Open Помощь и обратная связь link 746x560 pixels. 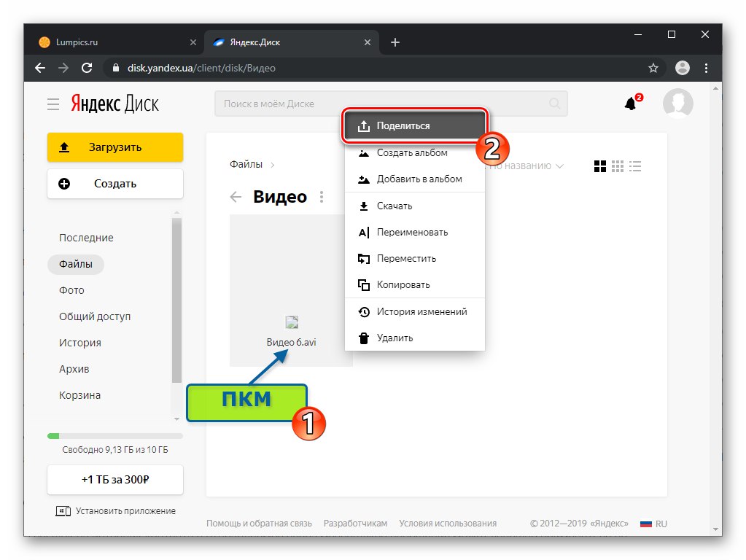[x=259, y=524]
